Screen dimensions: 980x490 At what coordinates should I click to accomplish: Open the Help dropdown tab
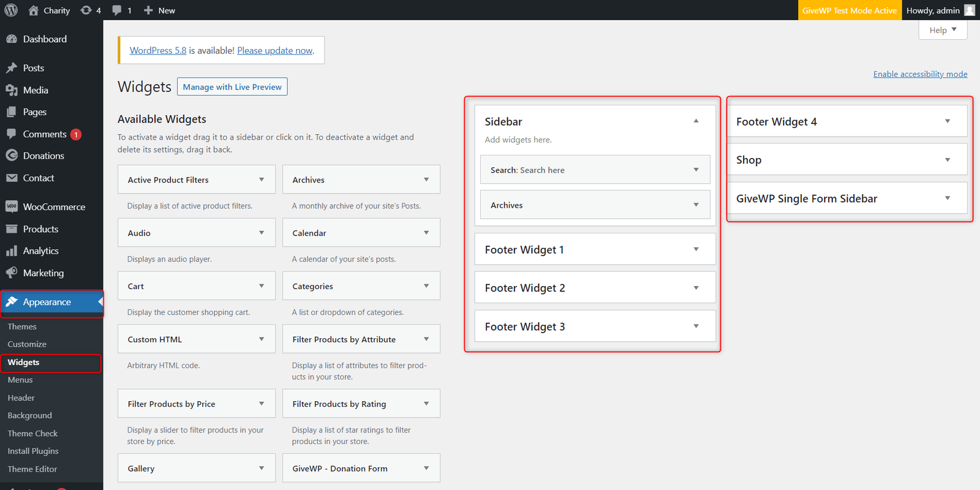943,30
